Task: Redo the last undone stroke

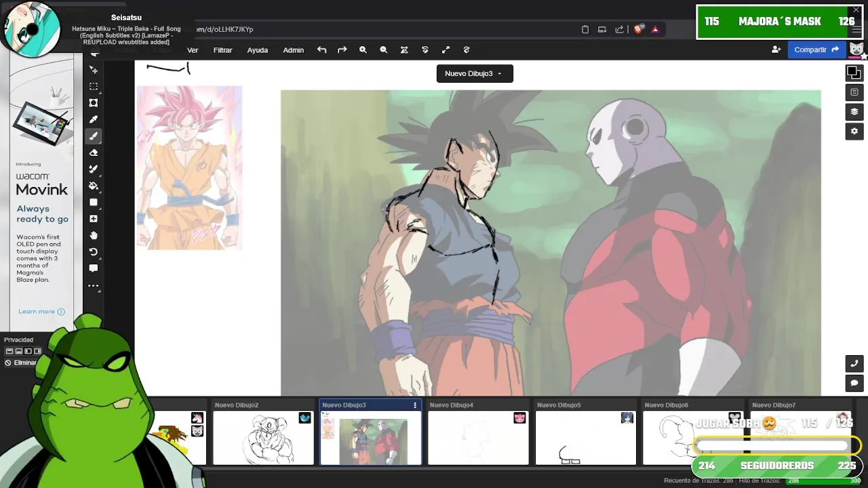Action: click(x=342, y=50)
